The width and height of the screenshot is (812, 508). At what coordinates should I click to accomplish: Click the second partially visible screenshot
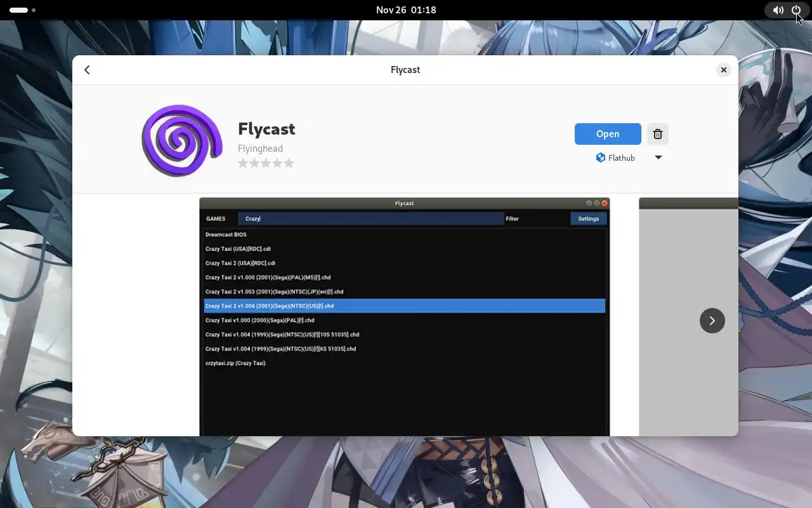688,317
